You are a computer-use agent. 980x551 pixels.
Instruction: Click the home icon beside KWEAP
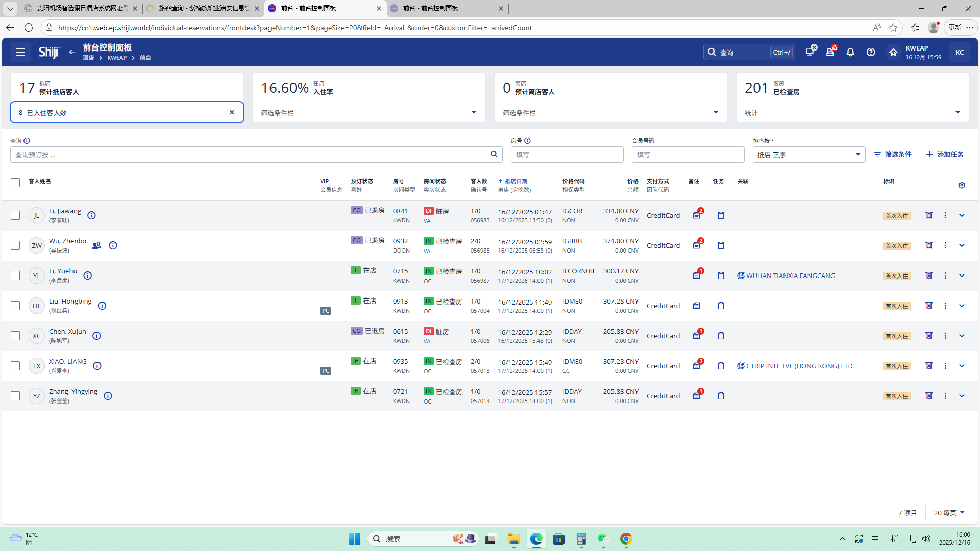[x=893, y=52]
